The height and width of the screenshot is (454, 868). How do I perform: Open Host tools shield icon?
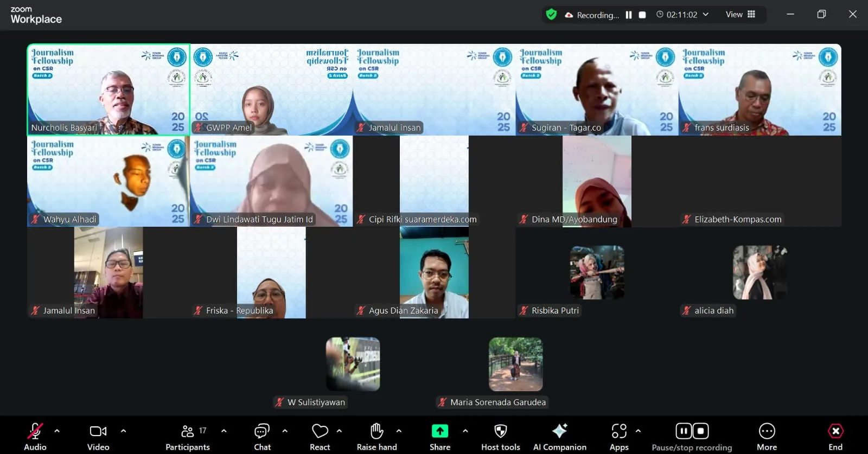[501, 431]
